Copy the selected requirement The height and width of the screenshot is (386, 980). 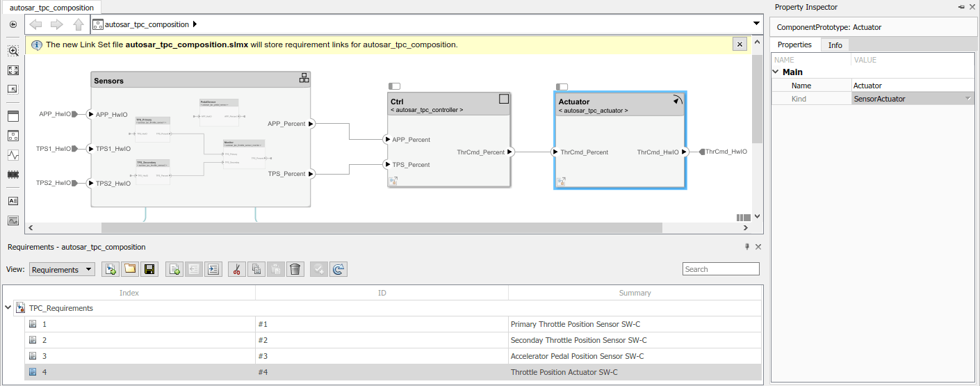256,269
